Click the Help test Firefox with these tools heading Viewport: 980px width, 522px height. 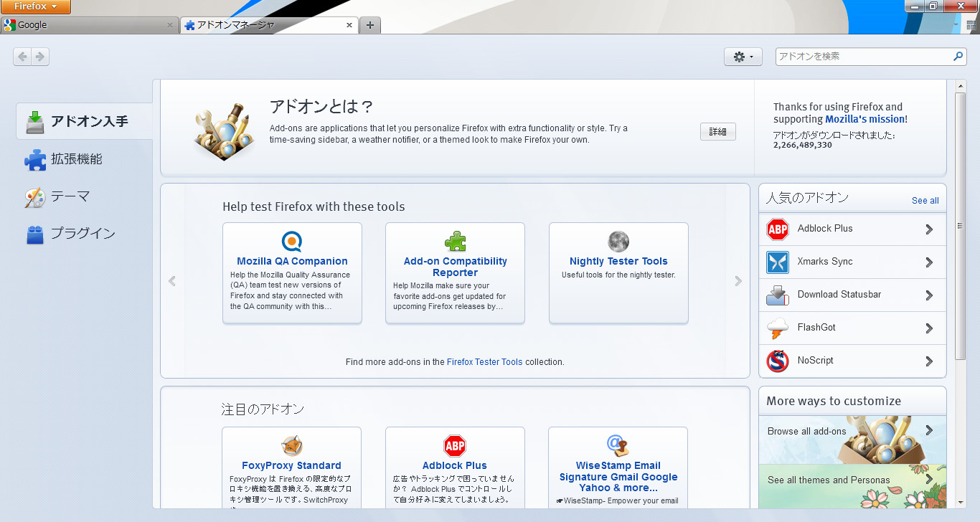[314, 207]
